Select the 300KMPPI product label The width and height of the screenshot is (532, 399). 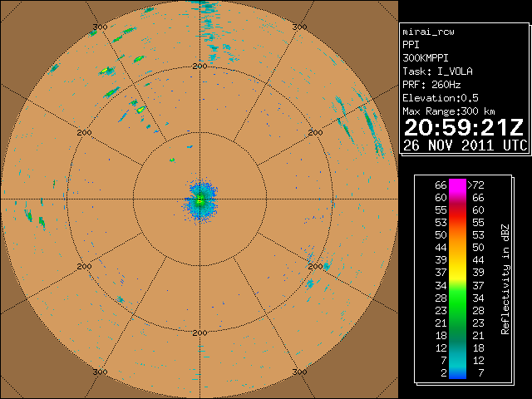point(426,58)
